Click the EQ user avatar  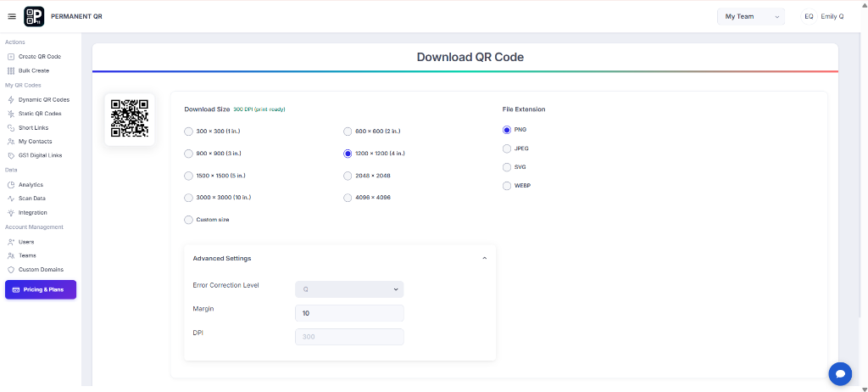809,17
